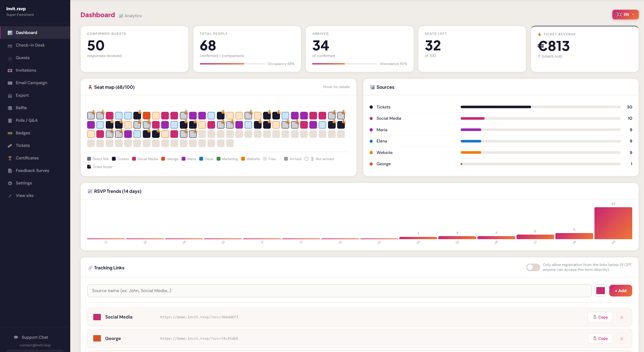
Task: Open the Invitations panel
Action: coord(26,70)
